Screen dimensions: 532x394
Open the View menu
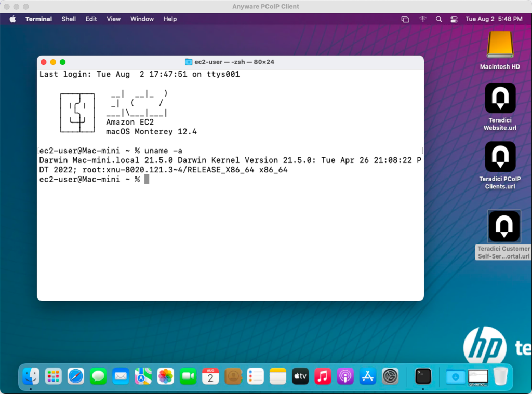pos(113,19)
